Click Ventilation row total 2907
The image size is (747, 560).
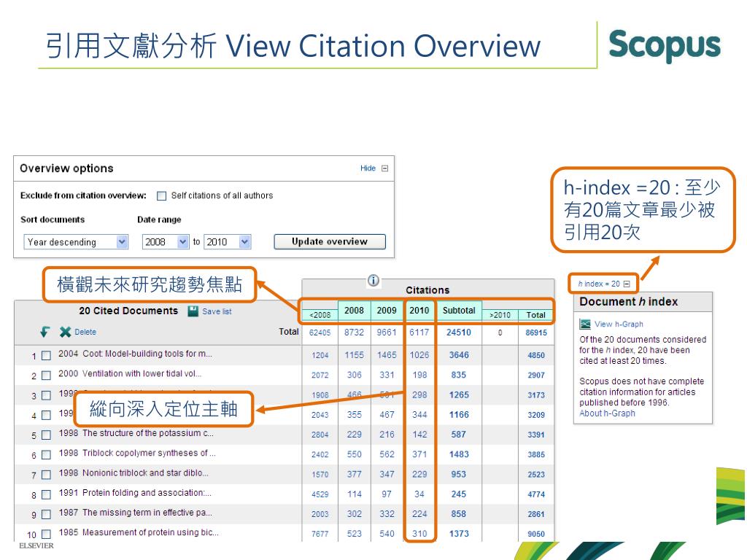pos(536,376)
